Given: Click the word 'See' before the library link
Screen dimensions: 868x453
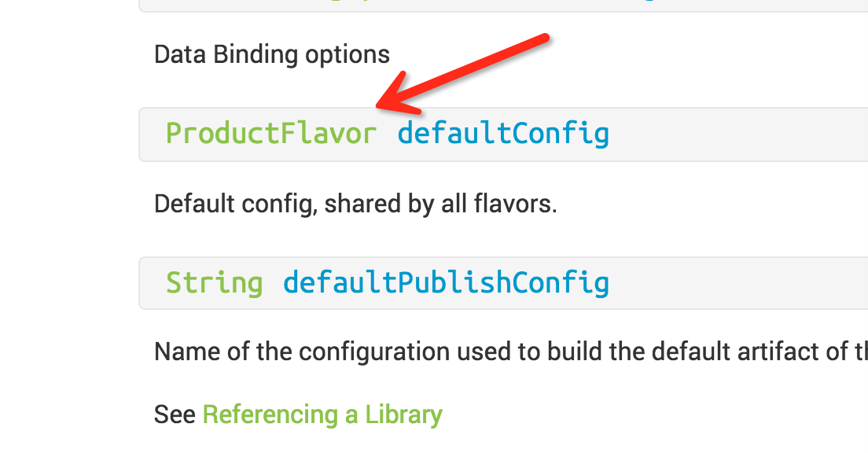Looking at the screenshot, I should pos(175,414).
